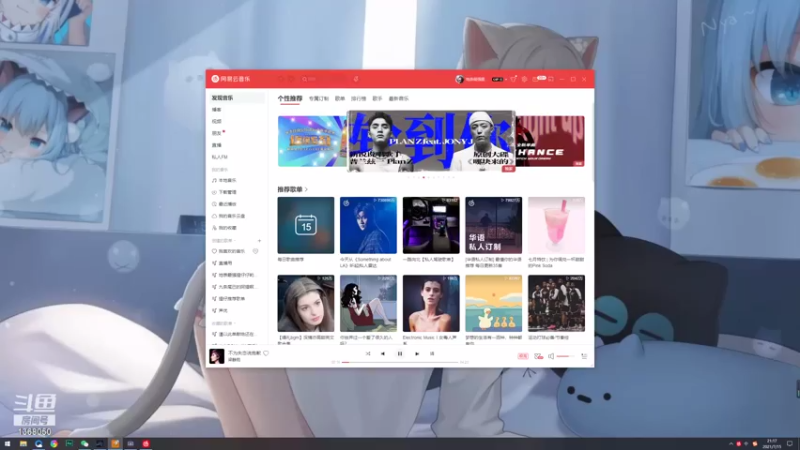Click NetEase Music red taskbar icon
The image size is (800, 450).
point(146,444)
